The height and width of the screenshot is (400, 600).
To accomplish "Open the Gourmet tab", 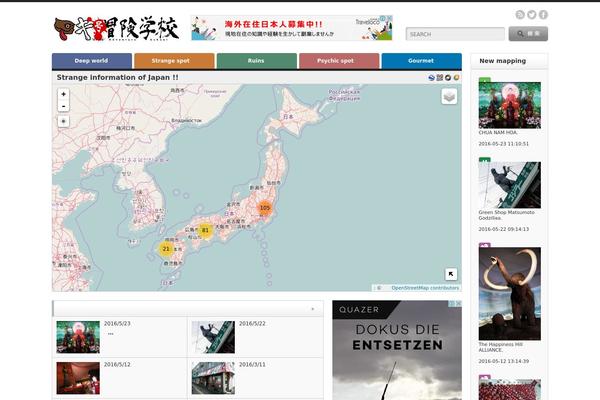I will [421, 61].
